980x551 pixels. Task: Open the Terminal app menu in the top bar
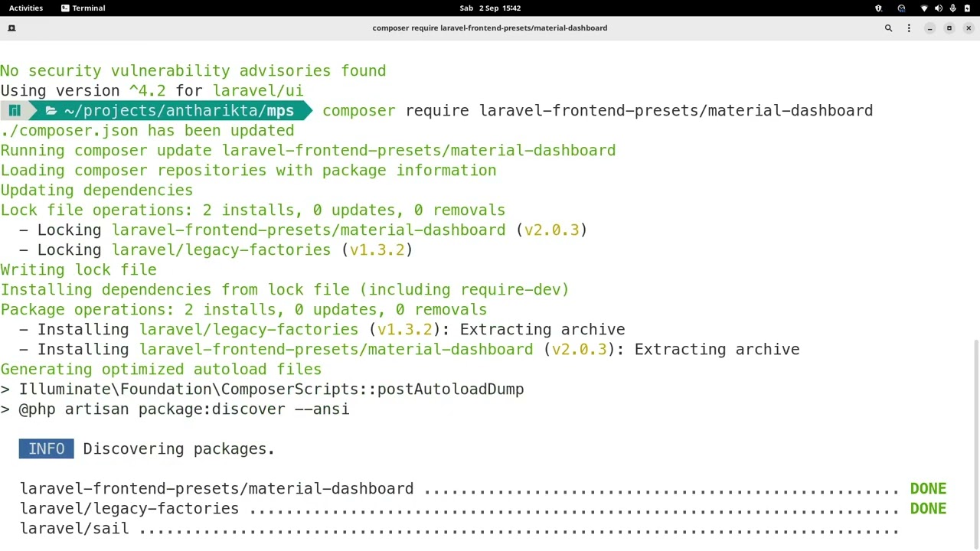[83, 8]
